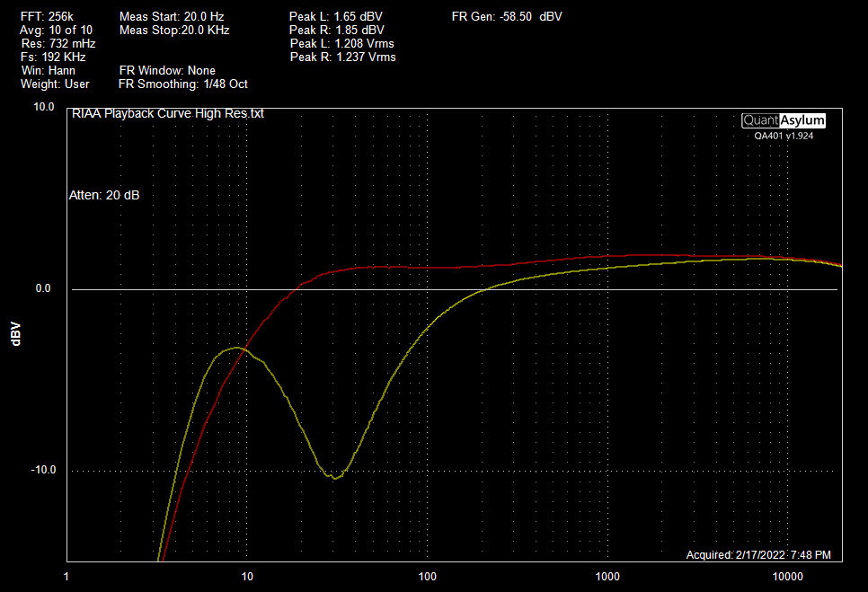
Task: Click 'Weight: User' text
Action: tap(55, 84)
